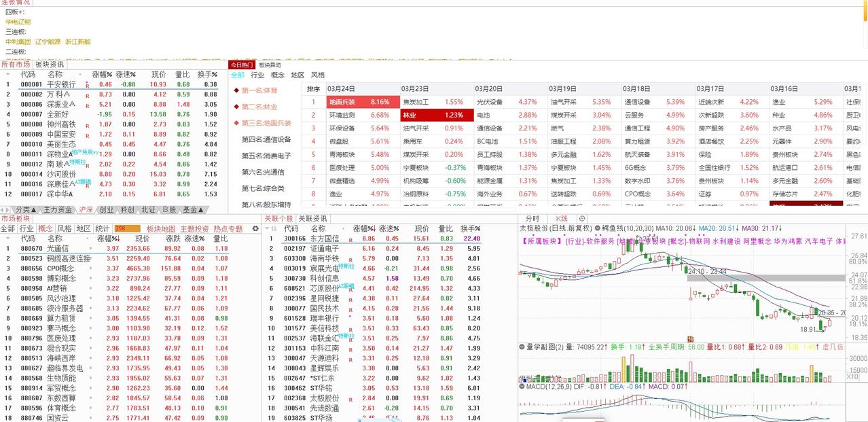Click the 特别提示 tag beside 南玻A

point(77,161)
